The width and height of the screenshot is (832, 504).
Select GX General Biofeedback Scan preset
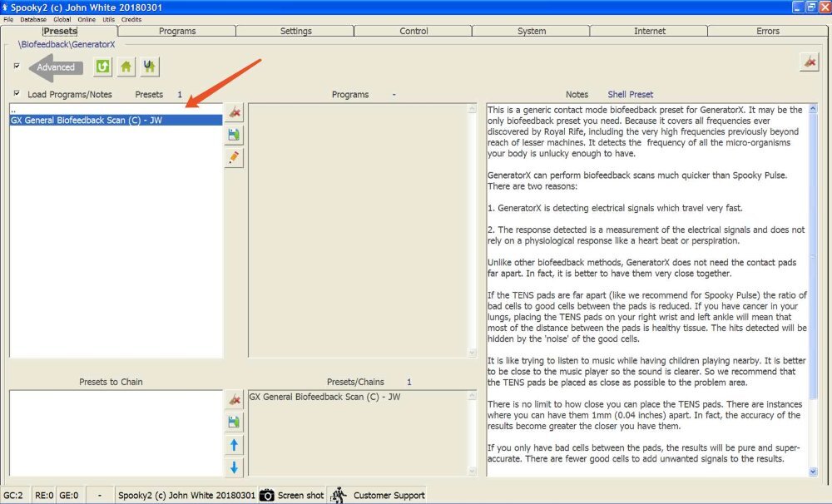pyautogui.click(x=116, y=121)
